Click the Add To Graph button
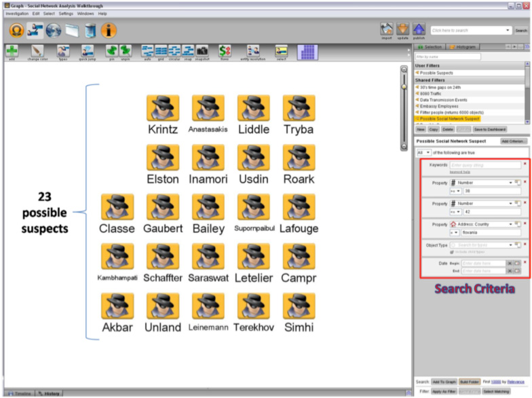 (x=444, y=382)
